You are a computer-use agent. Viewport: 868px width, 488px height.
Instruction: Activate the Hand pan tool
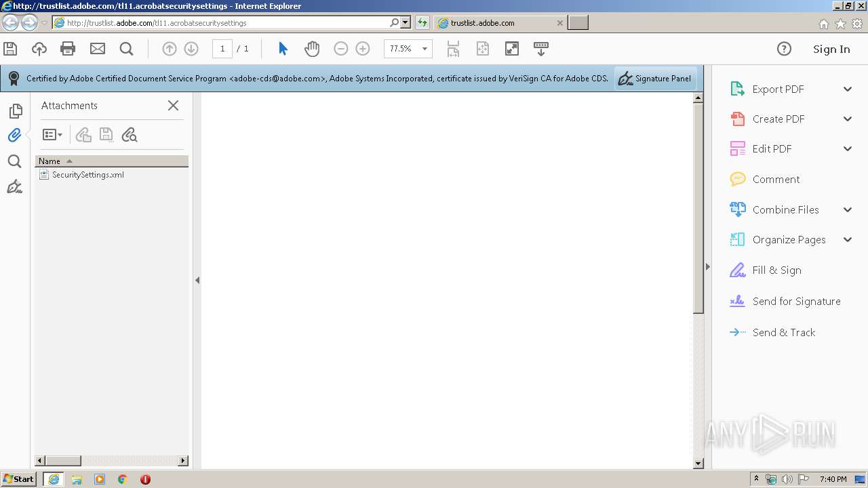[x=312, y=49]
